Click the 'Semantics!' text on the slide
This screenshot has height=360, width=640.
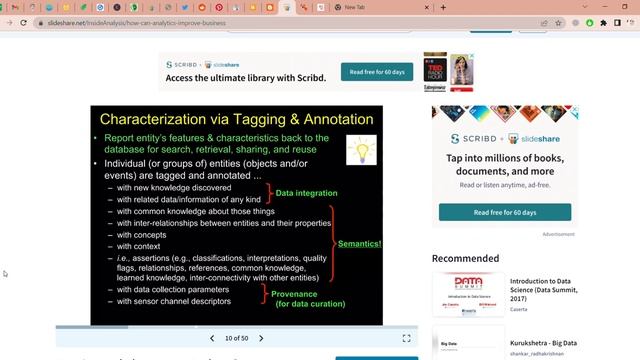click(x=359, y=244)
